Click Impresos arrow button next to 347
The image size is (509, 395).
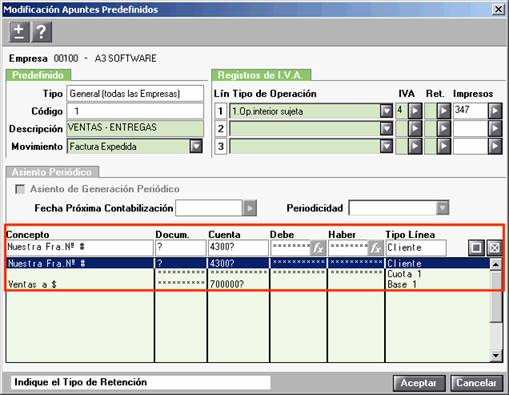(x=495, y=111)
